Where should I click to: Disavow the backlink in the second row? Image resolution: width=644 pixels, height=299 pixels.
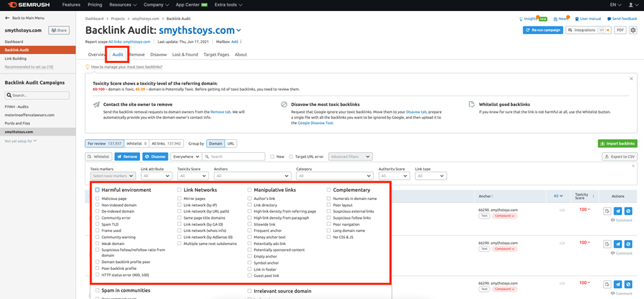(x=628, y=244)
